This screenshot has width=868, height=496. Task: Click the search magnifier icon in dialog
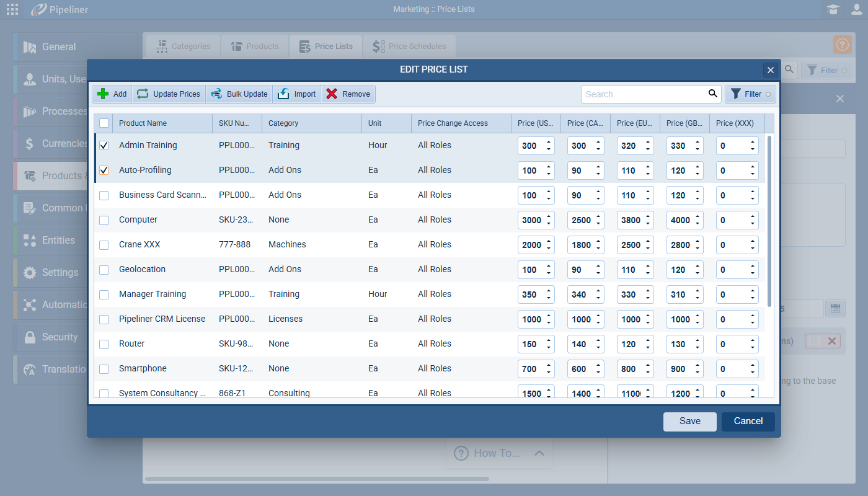pos(712,94)
